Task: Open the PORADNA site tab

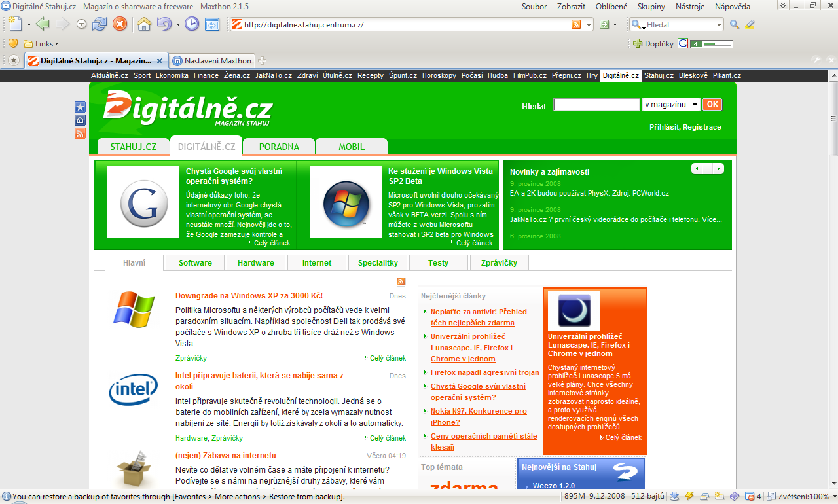Action: 279,147
